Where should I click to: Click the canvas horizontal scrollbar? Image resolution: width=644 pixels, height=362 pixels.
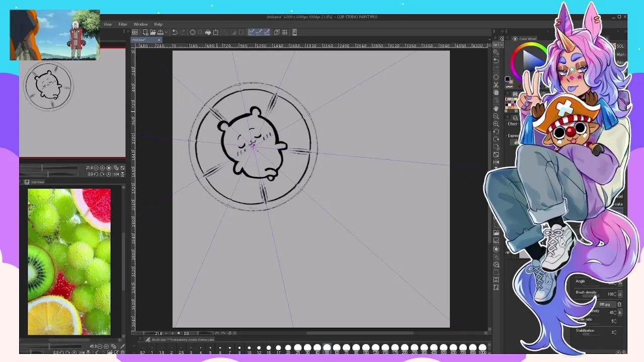point(360,333)
